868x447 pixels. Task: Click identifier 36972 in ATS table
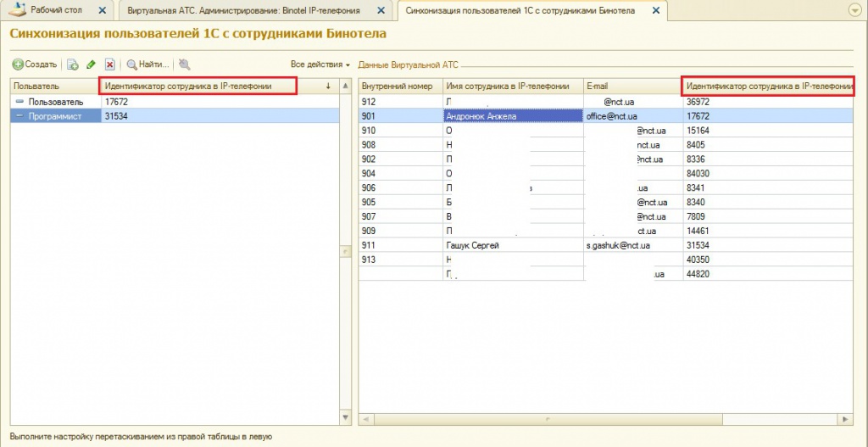tap(768, 102)
